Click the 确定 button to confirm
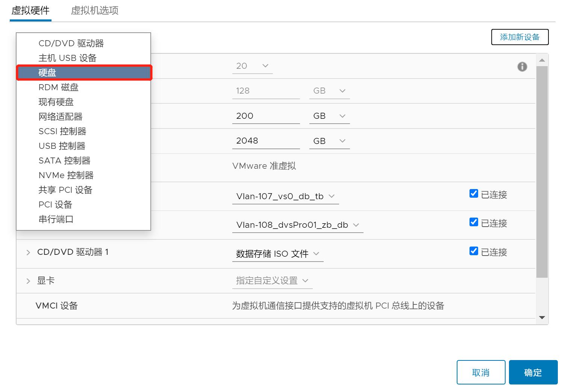Screen dimensions: 571x392 click(x=533, y=372)
